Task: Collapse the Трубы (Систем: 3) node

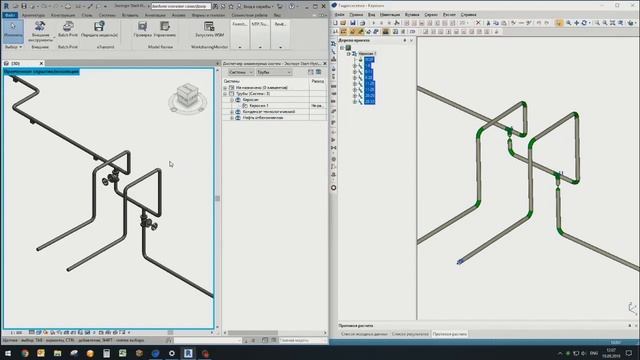Action: click(x=225, y=94)
